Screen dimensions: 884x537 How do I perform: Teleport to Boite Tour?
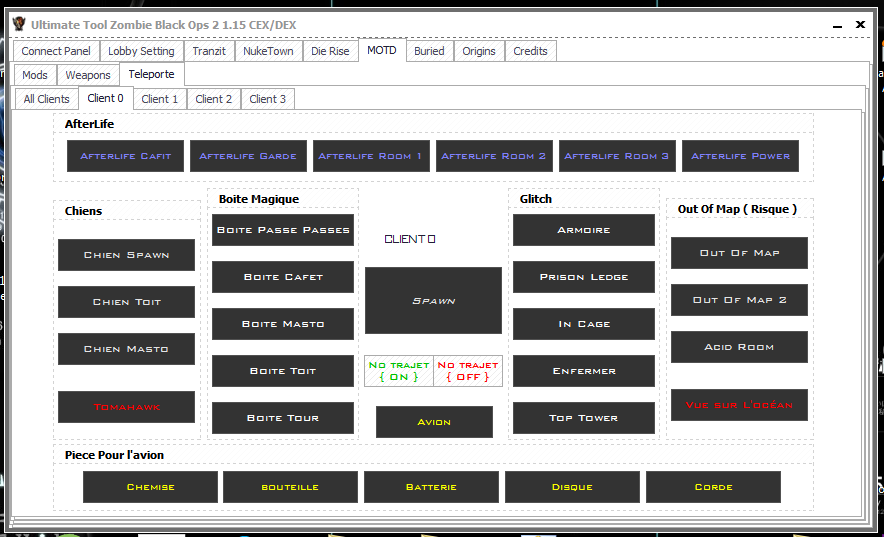click(283, 418)
